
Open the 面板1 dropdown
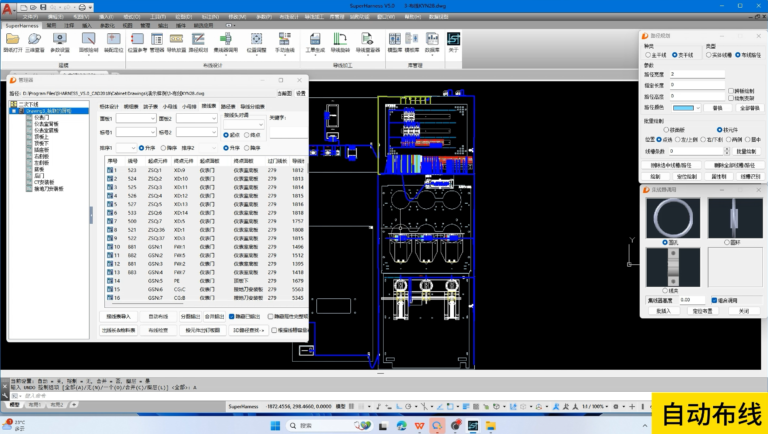pos(136,119)
